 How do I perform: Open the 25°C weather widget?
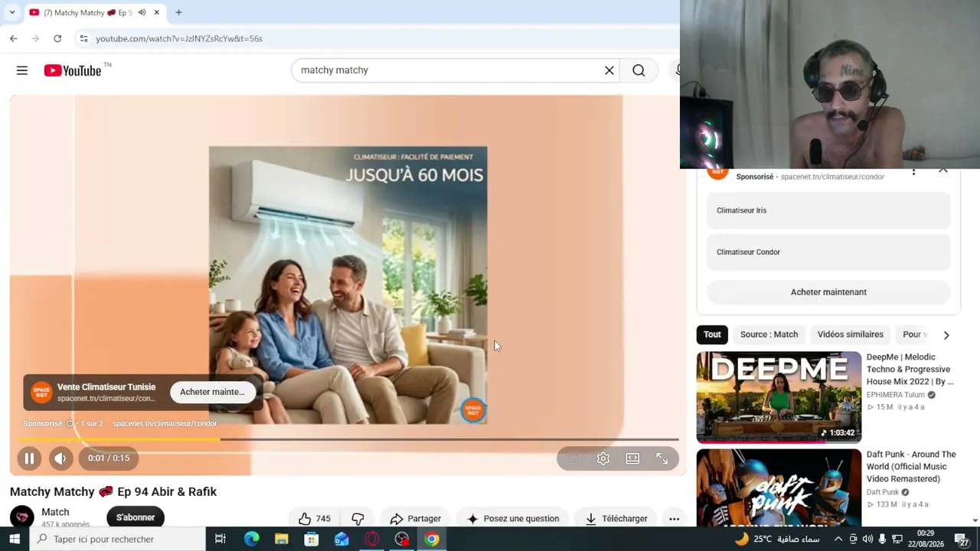point(776,539)
